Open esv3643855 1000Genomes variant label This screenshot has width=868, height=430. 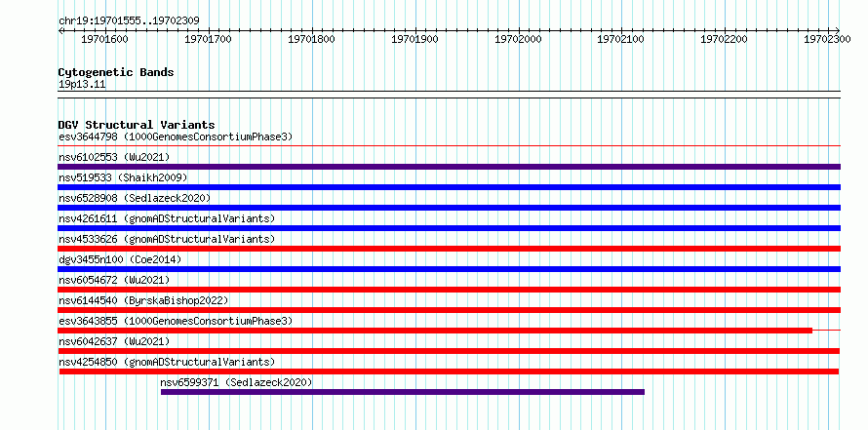[x=176, y=321]
